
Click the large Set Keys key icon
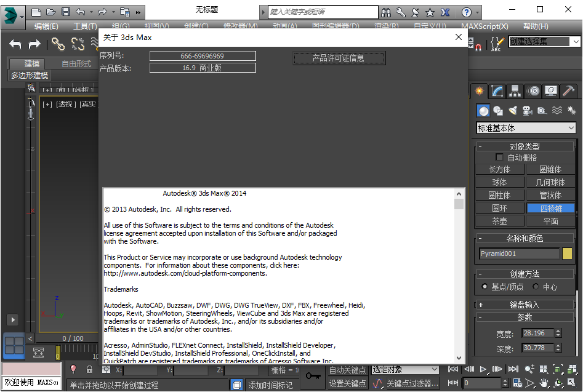click(313, 376)
